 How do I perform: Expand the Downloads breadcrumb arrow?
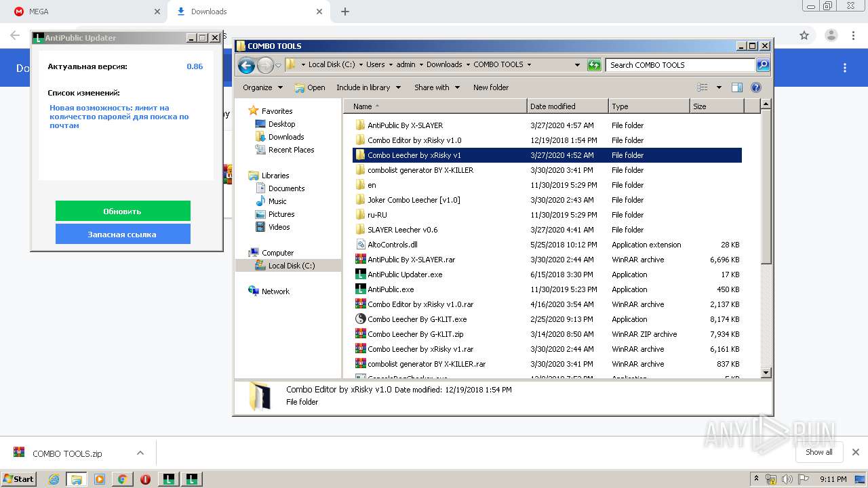pos(468,65)
